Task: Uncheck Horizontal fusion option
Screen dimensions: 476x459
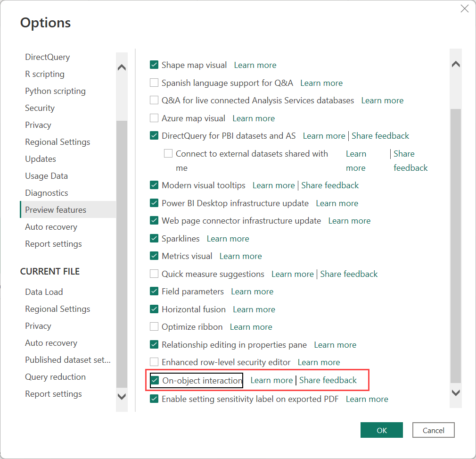Action: click(x=154, y=309)
